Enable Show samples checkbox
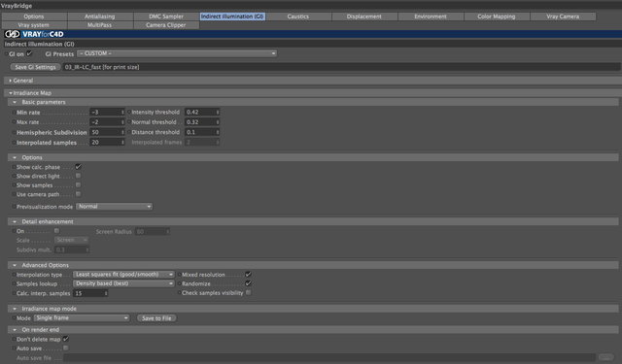Image resolution: width=622 pixels, height=364 pixels. [x=78, y=185]
